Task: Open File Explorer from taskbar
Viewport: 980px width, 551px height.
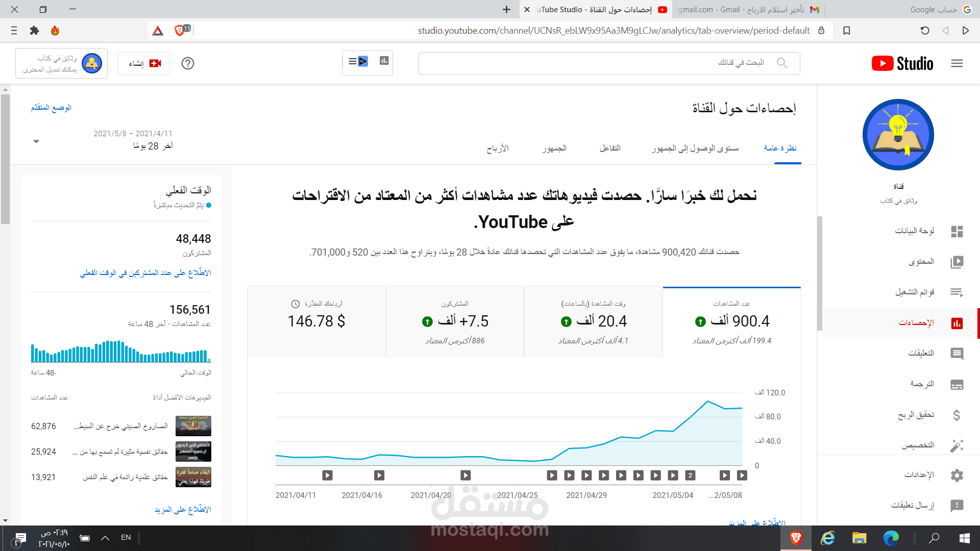Action: (859, 538)
